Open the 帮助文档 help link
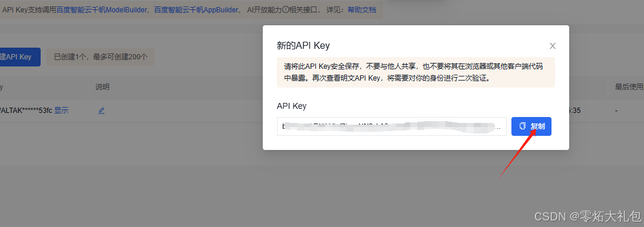Screen dimensions: 644x227 tap(362, 10)
